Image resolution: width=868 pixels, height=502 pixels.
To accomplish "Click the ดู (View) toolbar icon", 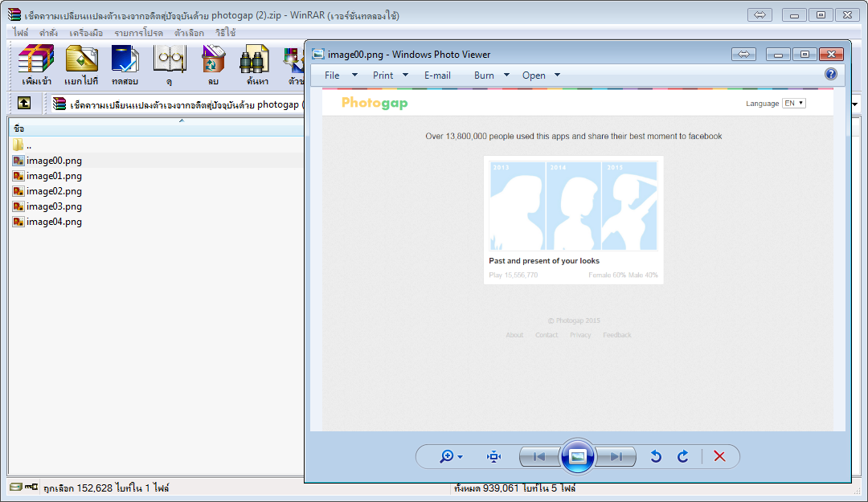I will point(169,65).
